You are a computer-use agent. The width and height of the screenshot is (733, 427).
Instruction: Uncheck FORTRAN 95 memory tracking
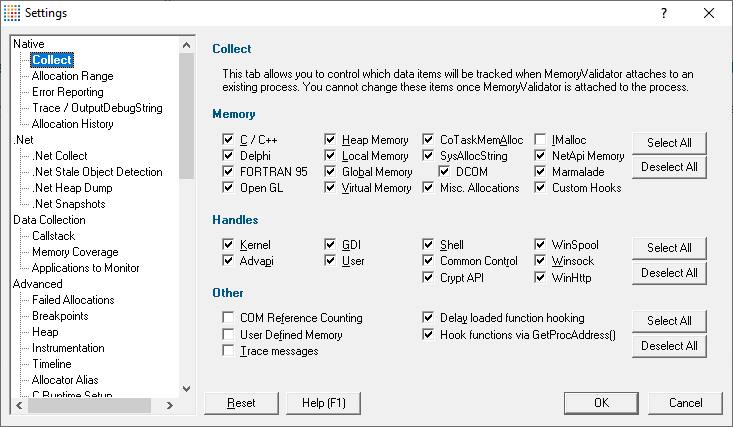[x=228, y=172]
